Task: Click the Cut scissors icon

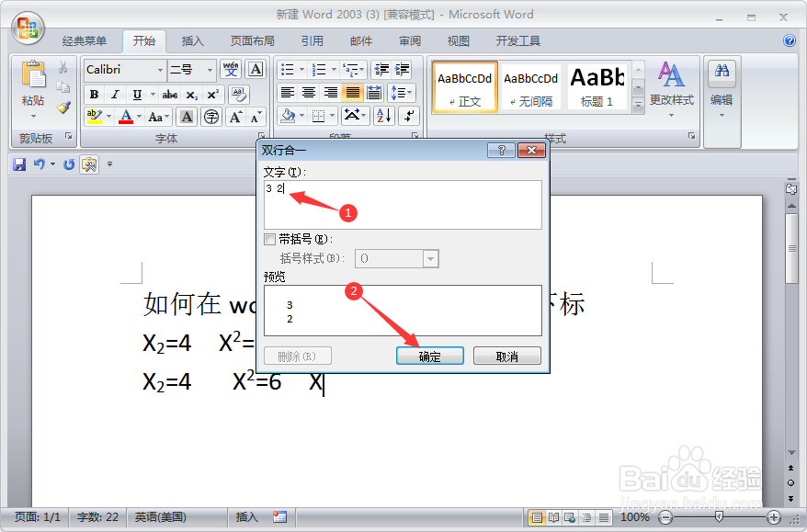Action: click(x=63, y=68)
